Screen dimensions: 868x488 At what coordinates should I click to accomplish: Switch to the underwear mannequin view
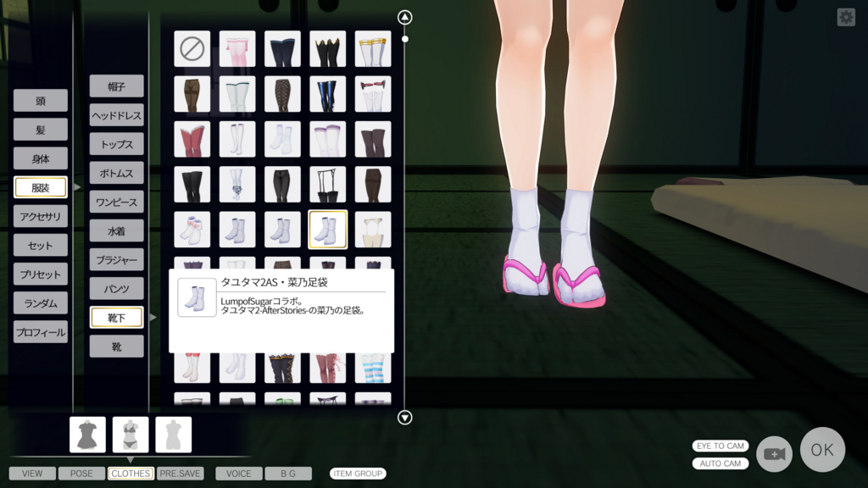[x=131, y=435]
